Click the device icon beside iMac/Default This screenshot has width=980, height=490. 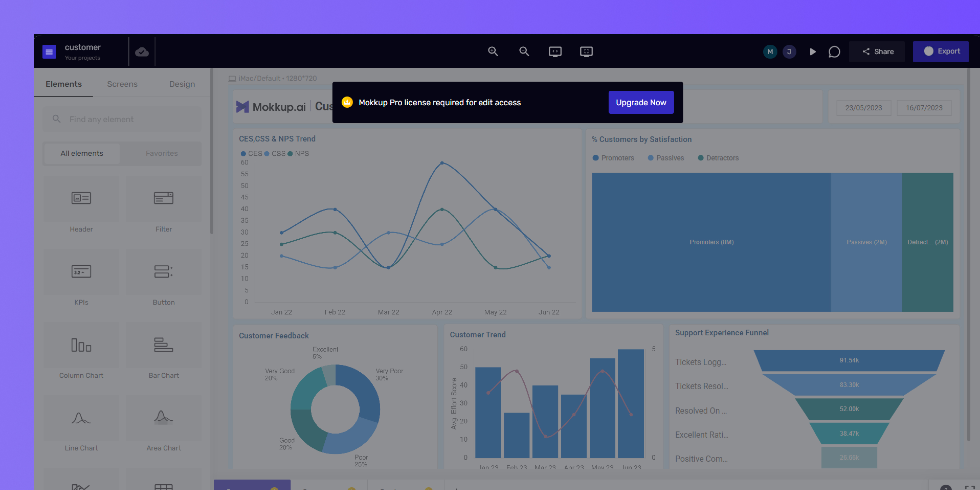[232, 78]
